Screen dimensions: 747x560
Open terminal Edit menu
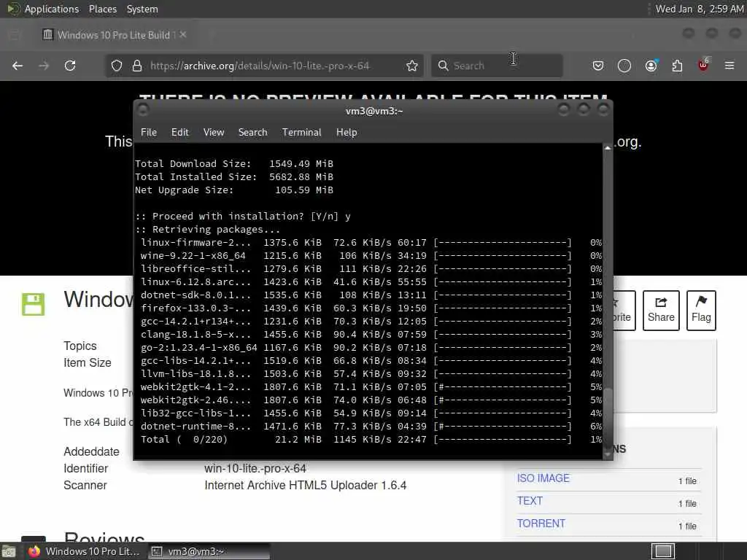tap(180, 133)
